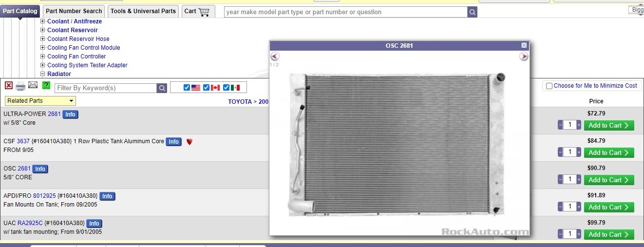The height and width of the screenshot is (247, 644).
Task: Open the shopping cart icon tab
Action: (204, 11)
